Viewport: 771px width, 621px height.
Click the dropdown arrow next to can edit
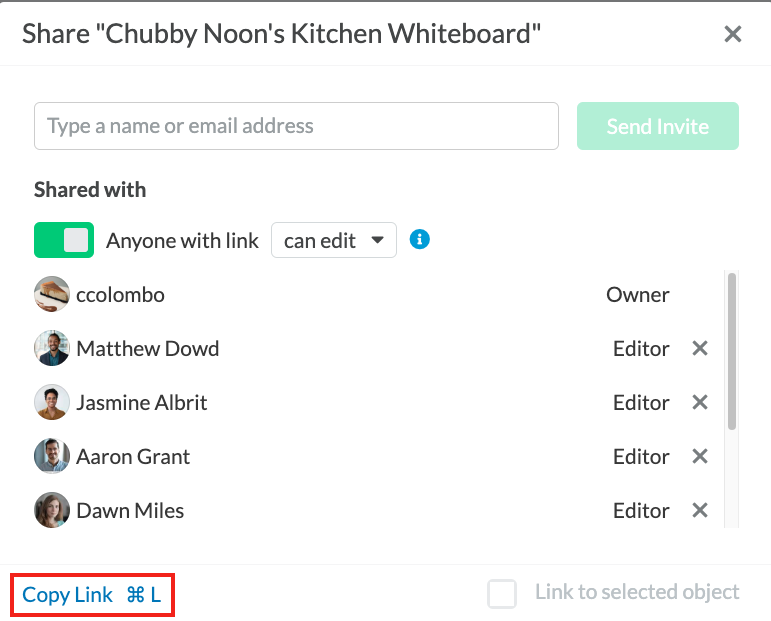pos(377,240)
